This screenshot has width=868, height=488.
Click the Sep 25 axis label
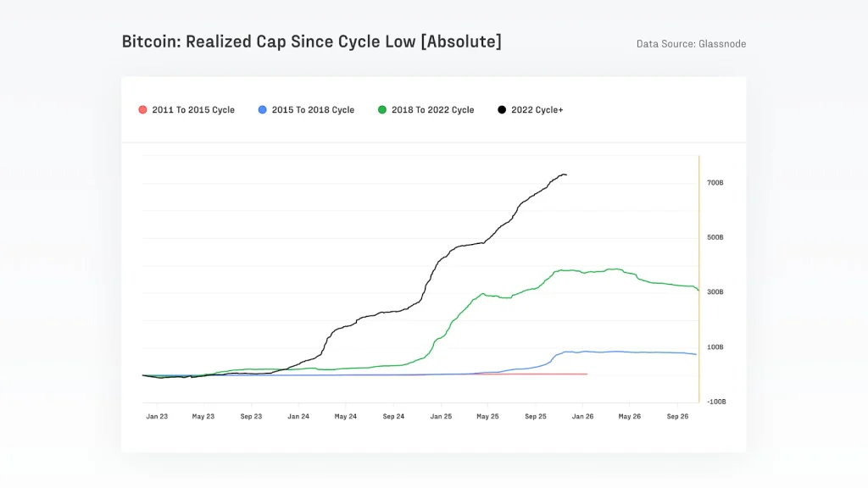(x=535, y=416)
